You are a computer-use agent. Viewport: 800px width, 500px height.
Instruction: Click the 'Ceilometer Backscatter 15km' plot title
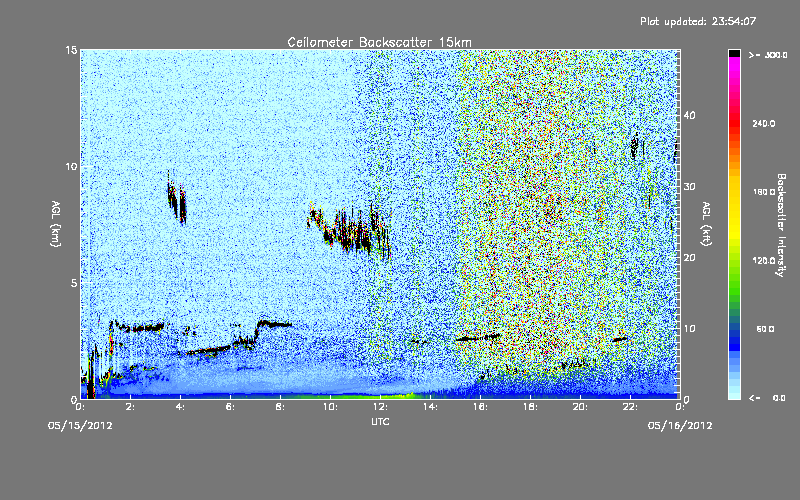click(x=379, y=42)
